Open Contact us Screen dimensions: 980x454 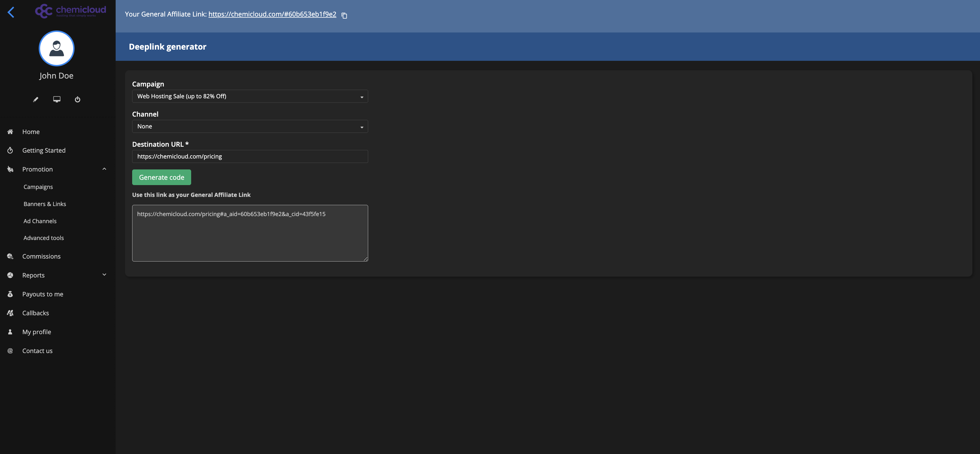click(37, 351)
